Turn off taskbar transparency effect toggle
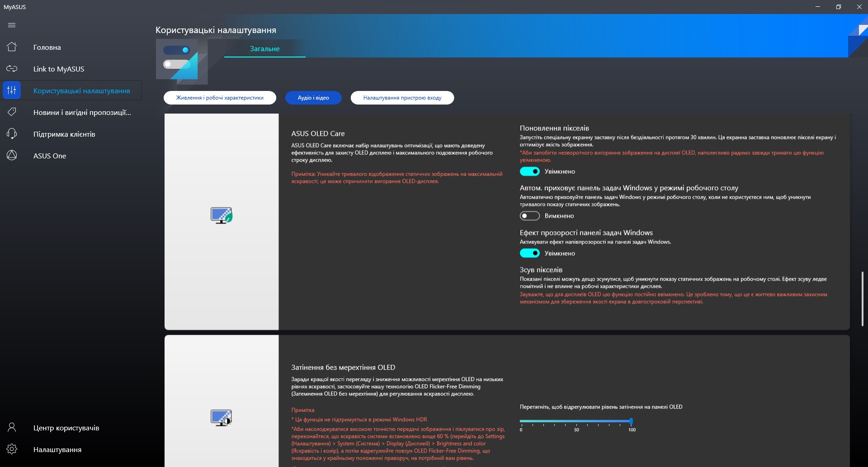 tap(529, 253)
